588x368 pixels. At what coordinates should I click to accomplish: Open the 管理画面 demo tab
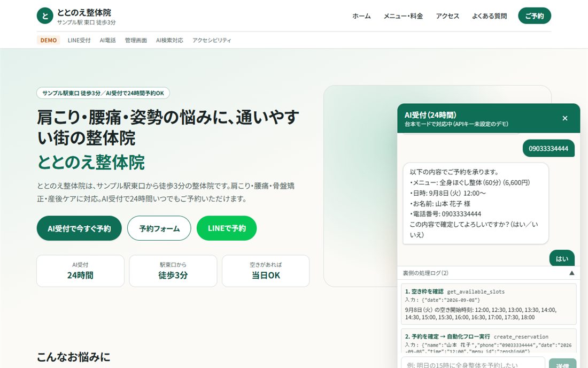coord(136,40)
